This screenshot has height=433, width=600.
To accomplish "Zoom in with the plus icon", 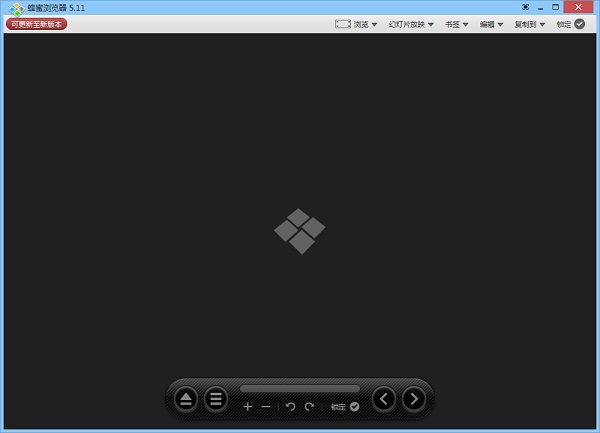I will [248, 407].
